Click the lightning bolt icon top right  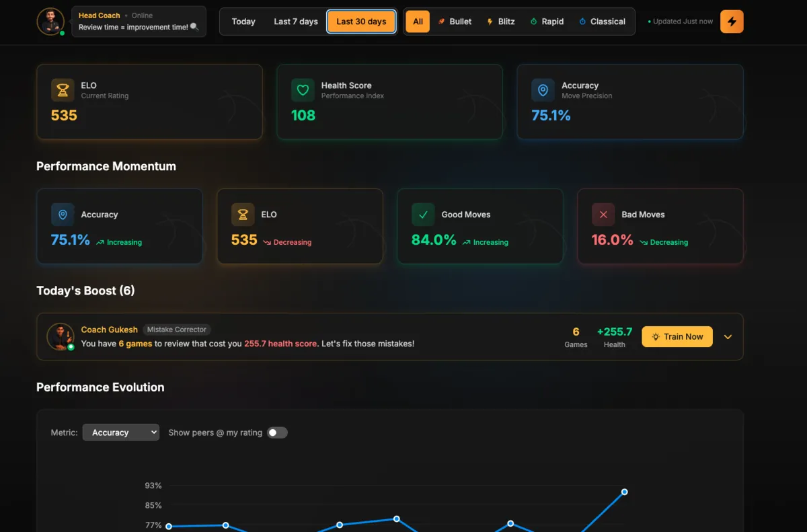[732, 21]
